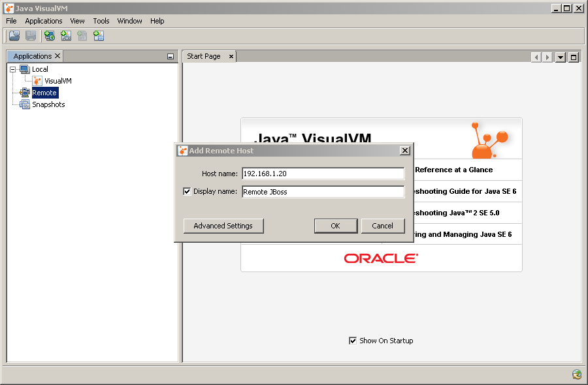Click the greyed-out Save toolbar icon

(31, 36)
